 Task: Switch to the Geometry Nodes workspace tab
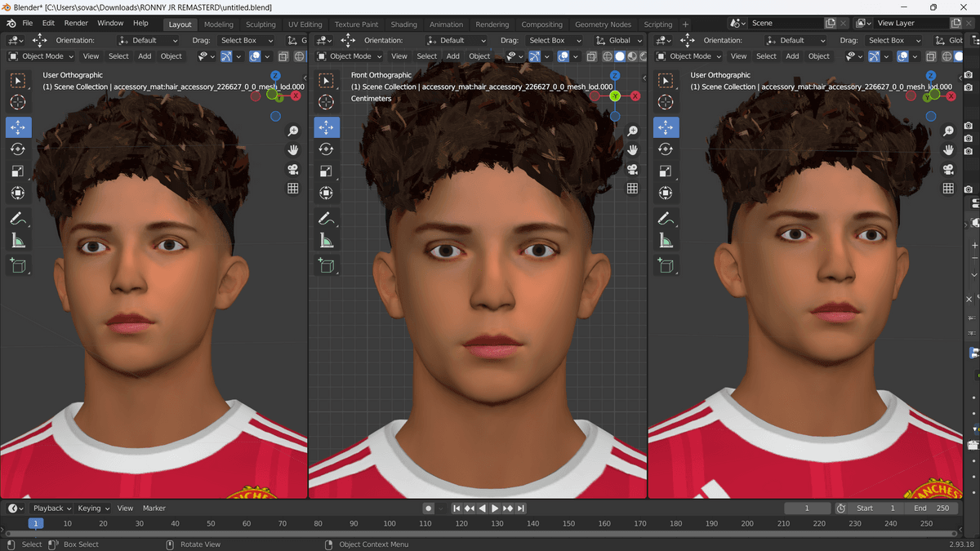603,24
